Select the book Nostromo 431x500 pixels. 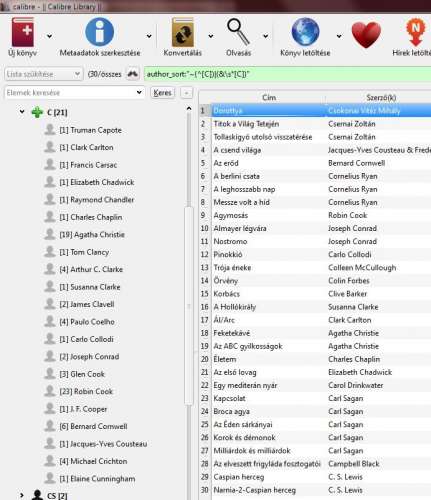pyautogui.click(x=230, y=241)
